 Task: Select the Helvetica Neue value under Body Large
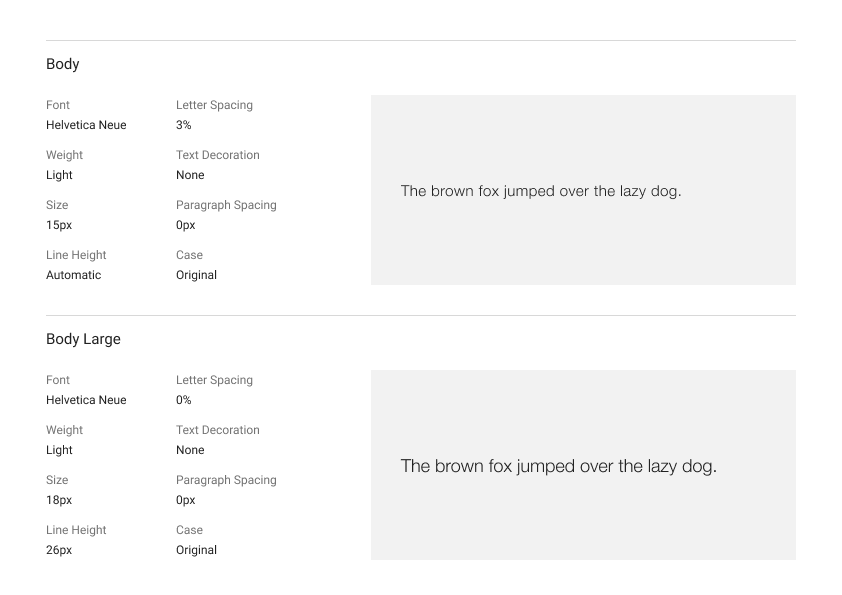pos(86,400)
